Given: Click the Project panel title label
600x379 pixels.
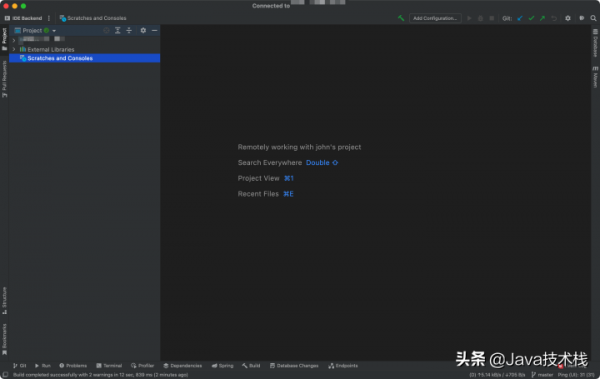Looking at the screenshot, I should (x=32, y=30).
